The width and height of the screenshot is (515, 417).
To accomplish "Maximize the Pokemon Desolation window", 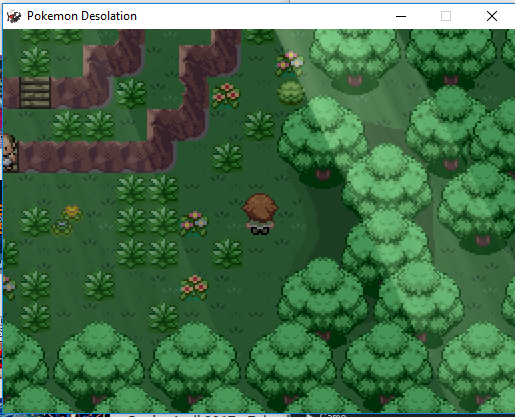I will coord(446,16).
